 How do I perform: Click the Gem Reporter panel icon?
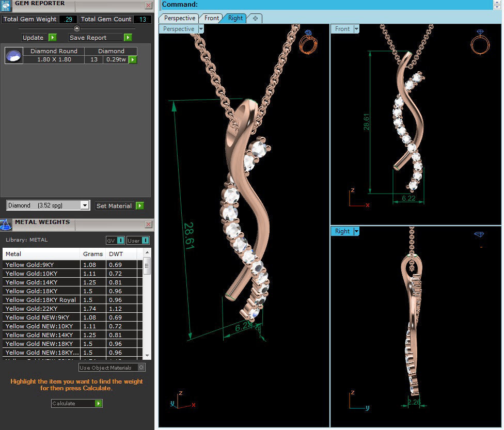tap(6, 6)
